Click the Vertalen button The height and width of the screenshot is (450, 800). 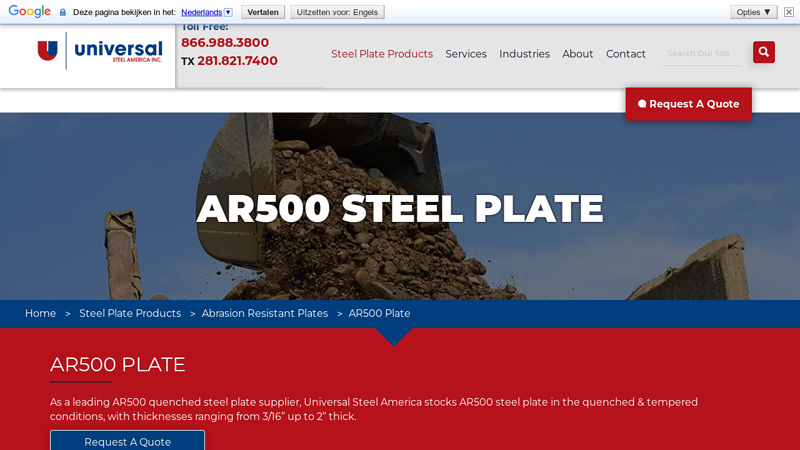coord(263,12)
